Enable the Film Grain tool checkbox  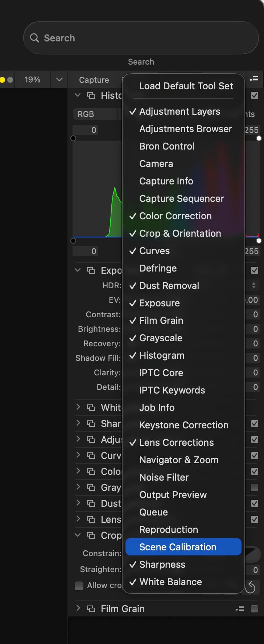(x=255, y=609)
